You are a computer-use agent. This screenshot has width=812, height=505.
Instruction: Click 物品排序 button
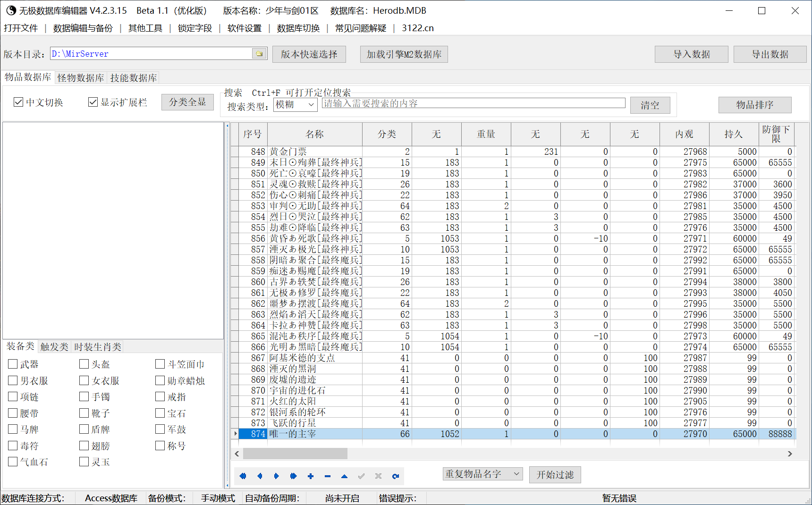[x=755, y=105]
